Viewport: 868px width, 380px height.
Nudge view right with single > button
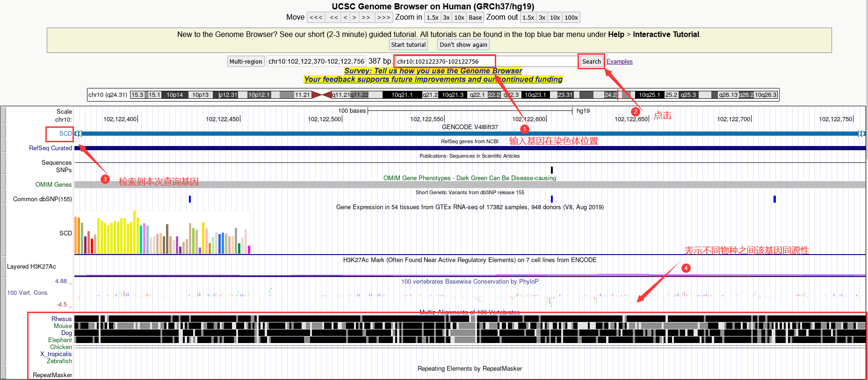[354, 18]
